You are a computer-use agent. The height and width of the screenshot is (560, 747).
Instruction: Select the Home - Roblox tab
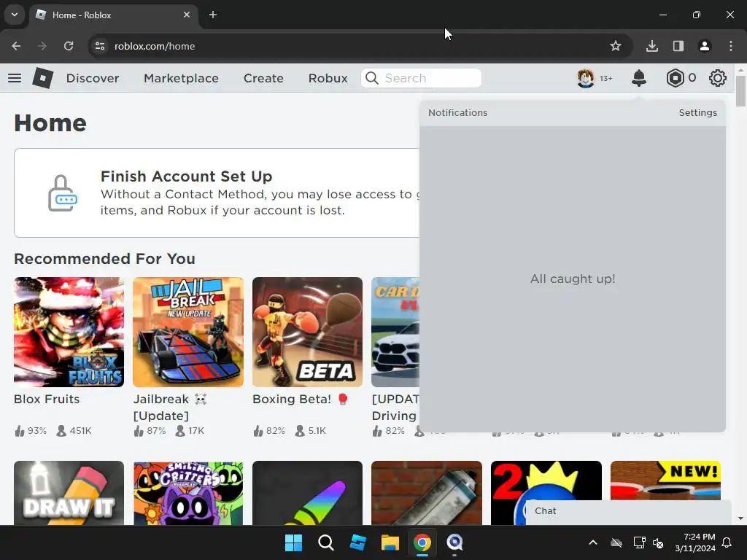[115, 15]
